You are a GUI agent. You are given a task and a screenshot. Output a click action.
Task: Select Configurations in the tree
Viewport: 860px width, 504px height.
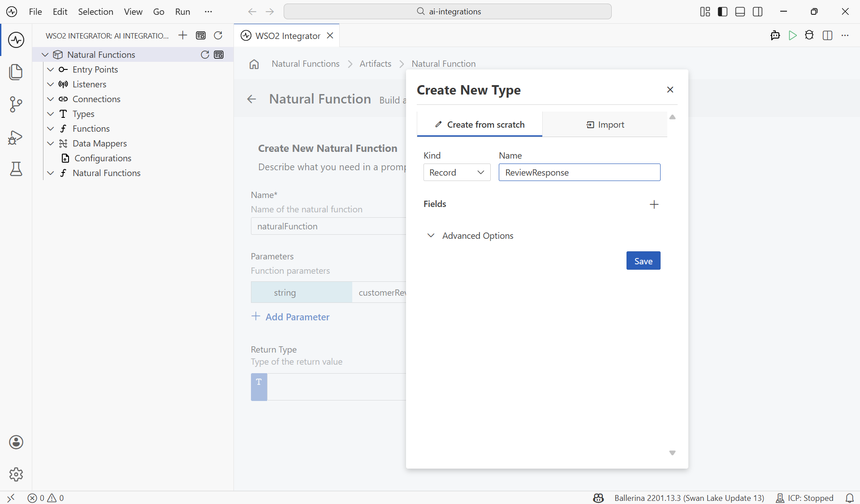(103, 158)
